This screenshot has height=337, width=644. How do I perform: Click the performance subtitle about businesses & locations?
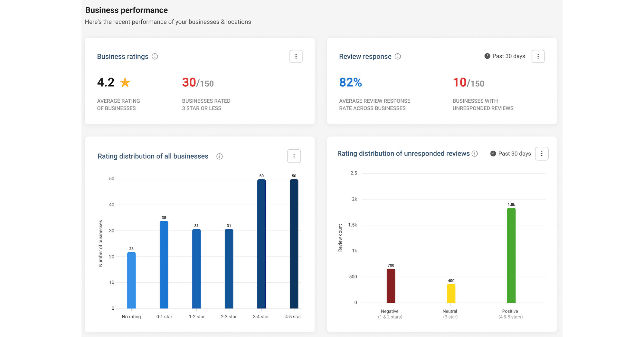[x=168, y=22]
